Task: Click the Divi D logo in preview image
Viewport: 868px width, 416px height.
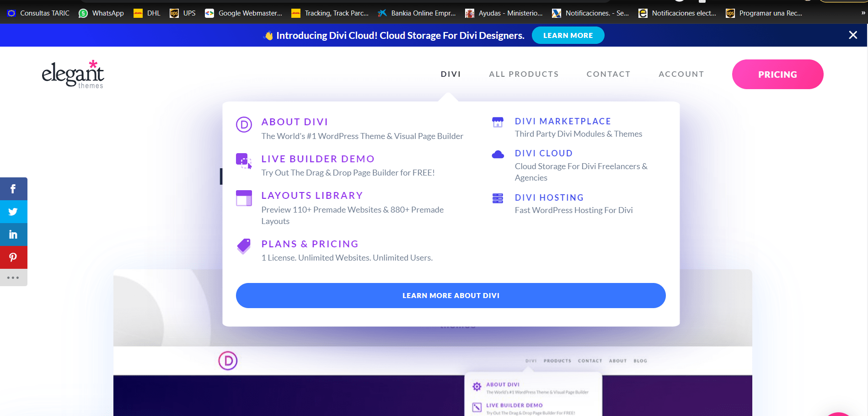Action: [228, 361]
